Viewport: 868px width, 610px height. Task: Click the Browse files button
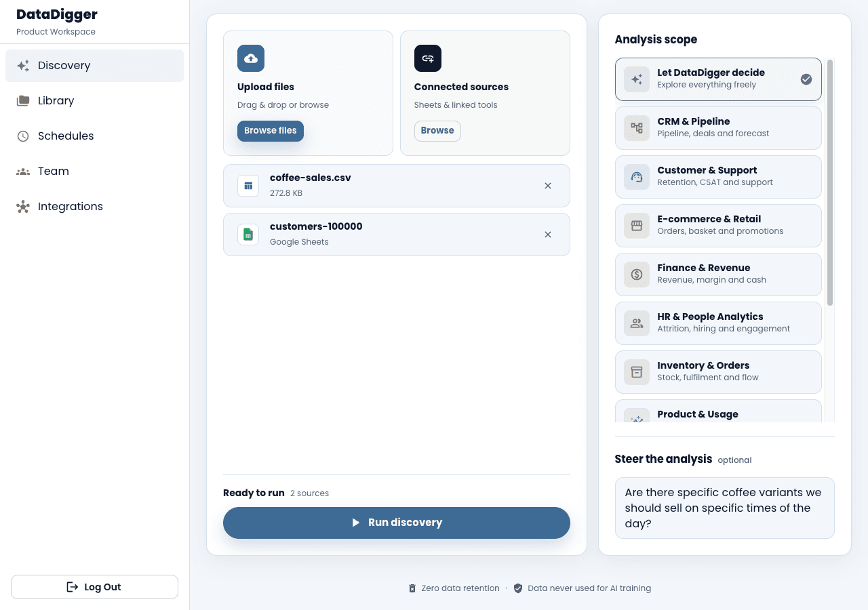[271, 131]
